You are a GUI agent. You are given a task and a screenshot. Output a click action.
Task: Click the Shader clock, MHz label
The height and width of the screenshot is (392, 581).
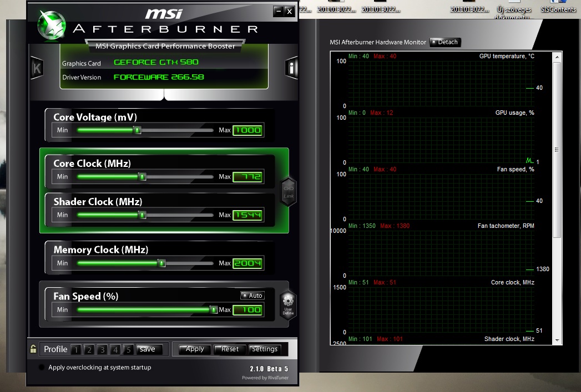(x=509, y=339)
